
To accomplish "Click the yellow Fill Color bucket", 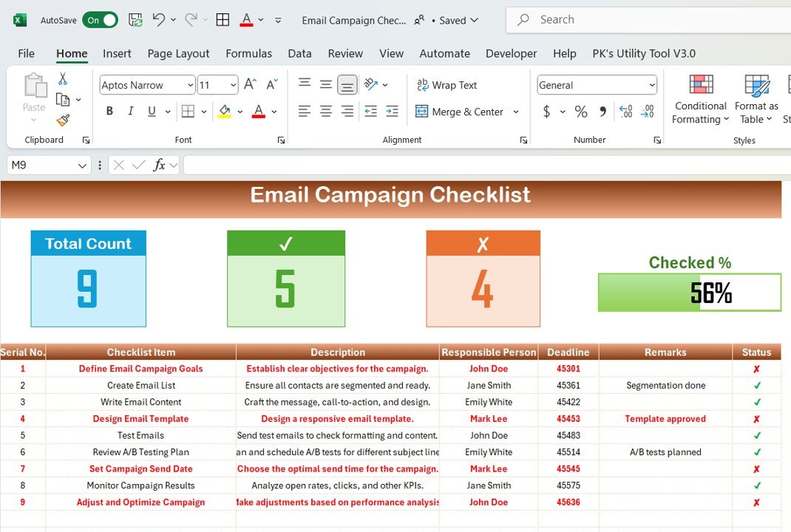I will click(225, 112).
